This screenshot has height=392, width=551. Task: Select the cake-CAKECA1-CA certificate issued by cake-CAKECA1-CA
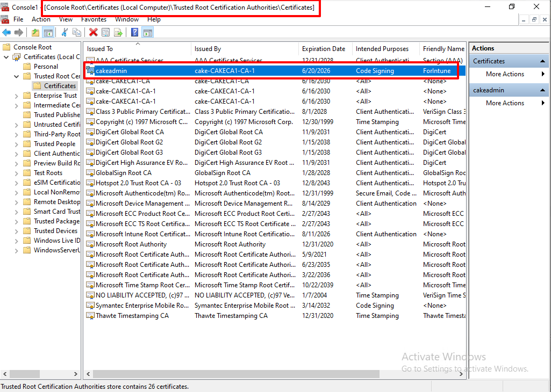pyautogui.click(x=275, y=81)
